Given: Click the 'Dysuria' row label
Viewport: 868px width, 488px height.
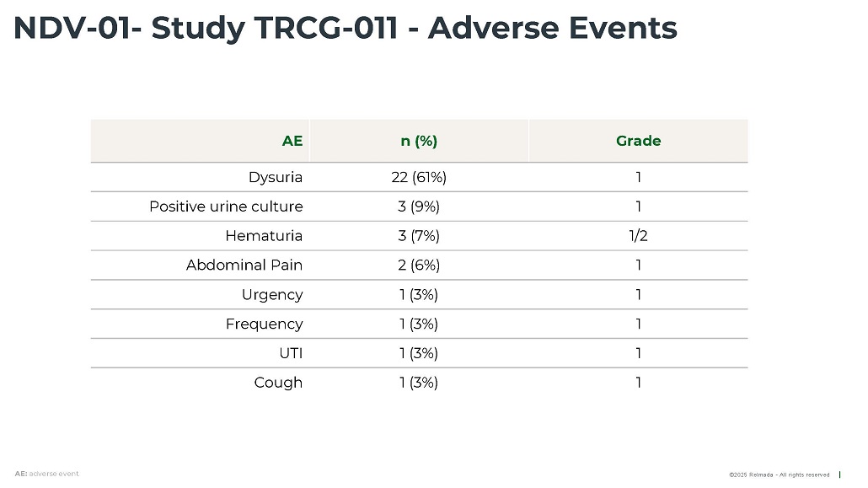Looking at the screenshot, I should [276, 177].
